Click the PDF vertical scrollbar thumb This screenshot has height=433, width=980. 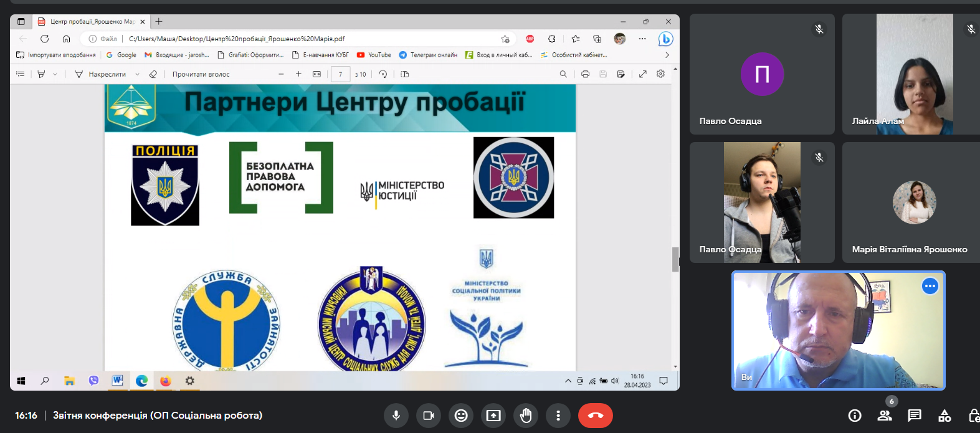click(x=675, y=259)
